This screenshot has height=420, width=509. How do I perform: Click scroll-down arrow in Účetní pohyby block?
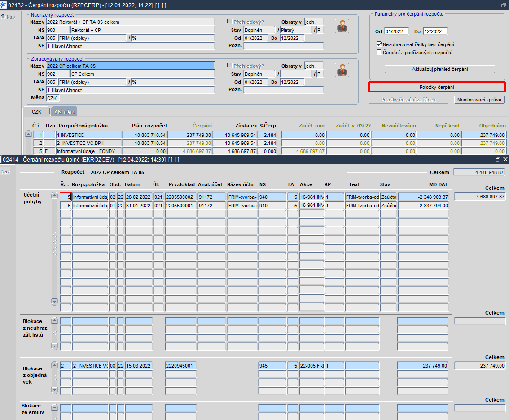(x=55, y=302)
